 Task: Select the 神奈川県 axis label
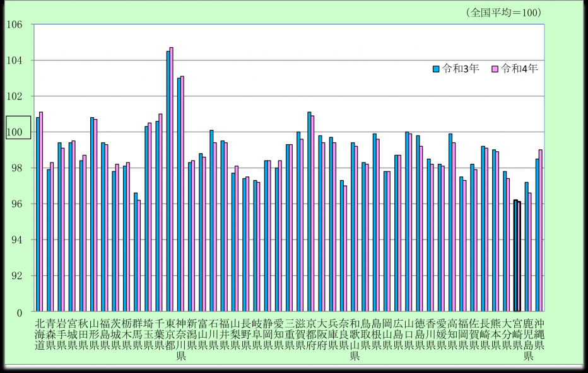pyautogui.click(x=181, y=340)
